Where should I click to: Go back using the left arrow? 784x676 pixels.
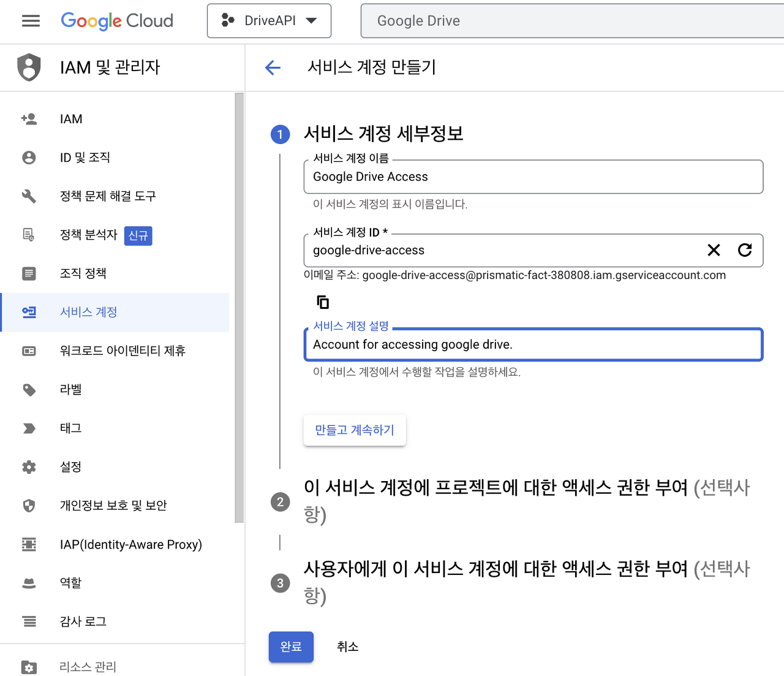(273, 67)
